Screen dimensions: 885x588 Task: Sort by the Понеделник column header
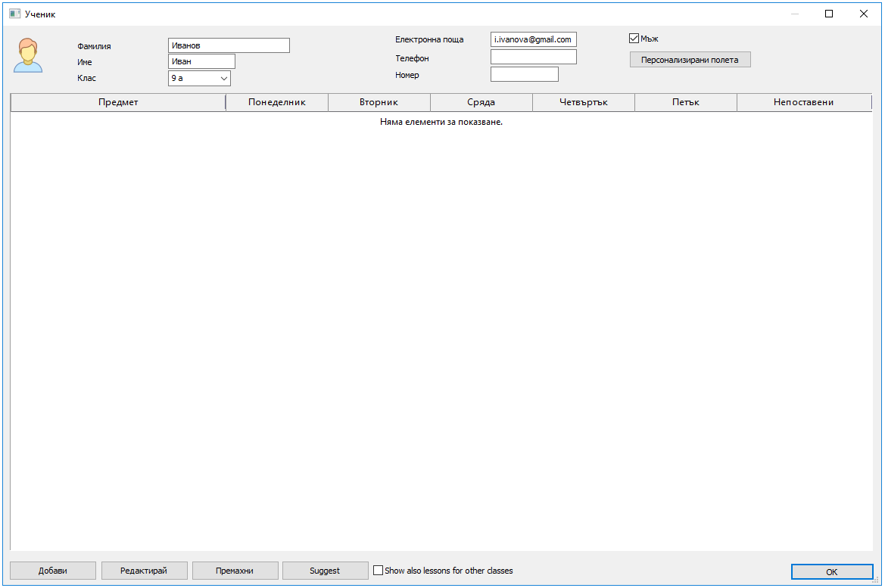coord(277,102)
